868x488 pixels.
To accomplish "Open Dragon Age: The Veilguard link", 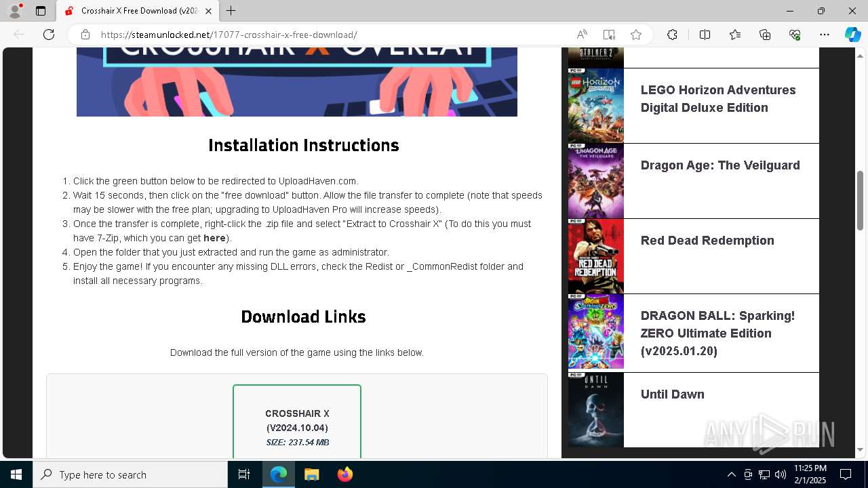I will tap(720, 165).
